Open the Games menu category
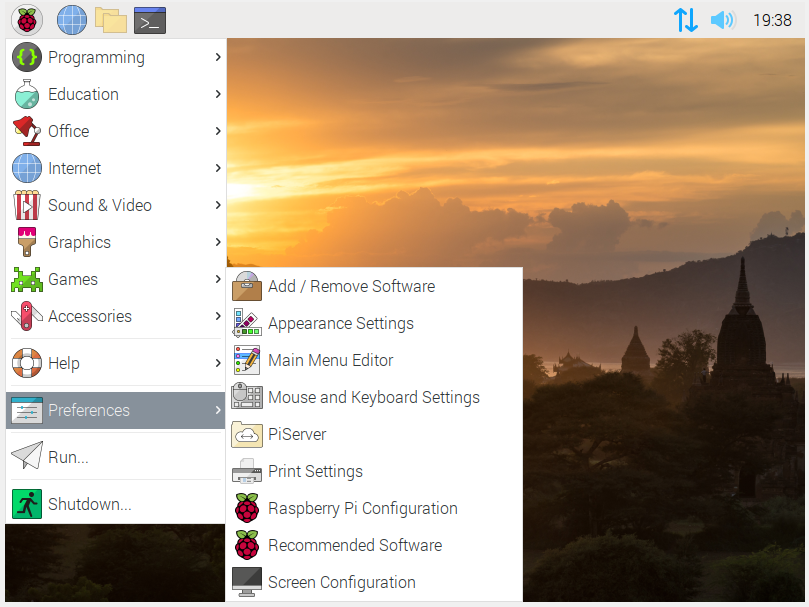Image resolution: width=809 pixels, height=607 pixels. (116, 279)
